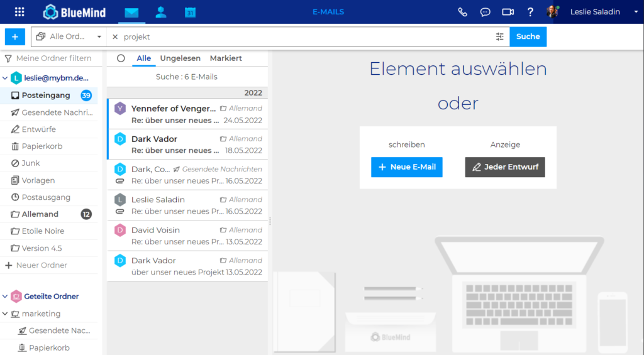This screenshot has height=355, width=644.
Task: Switch to the Ungelesen tab
Action: click(x=180, y=58)
